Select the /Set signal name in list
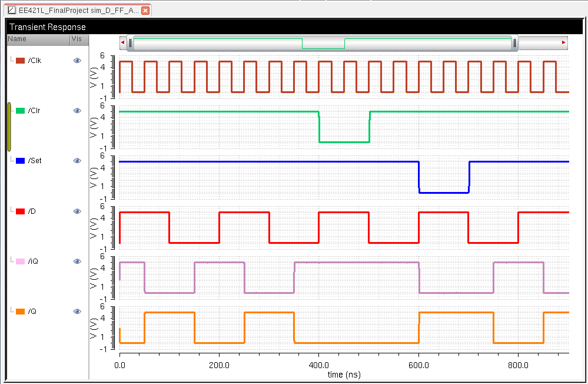The image size is (588, 384). pos(34,161)
